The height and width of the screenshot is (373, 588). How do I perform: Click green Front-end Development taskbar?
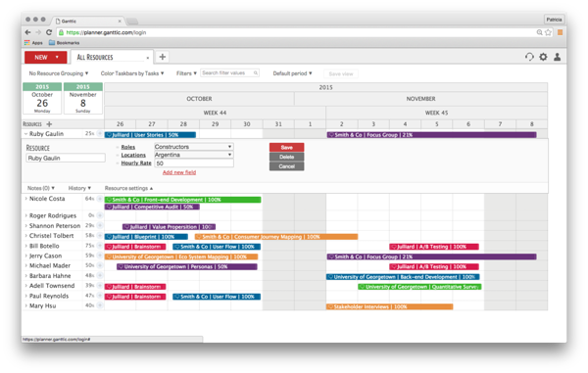[182, 200]
